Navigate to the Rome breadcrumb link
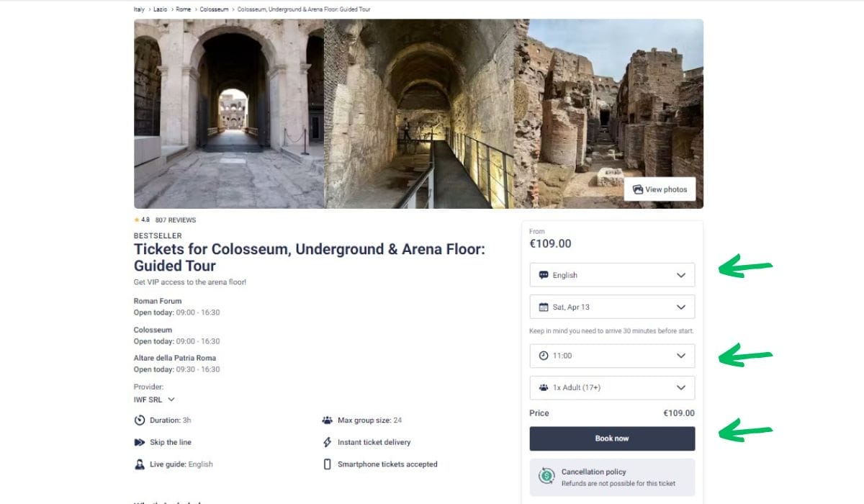This screenshot has width=864, height=504. (183, 9)
